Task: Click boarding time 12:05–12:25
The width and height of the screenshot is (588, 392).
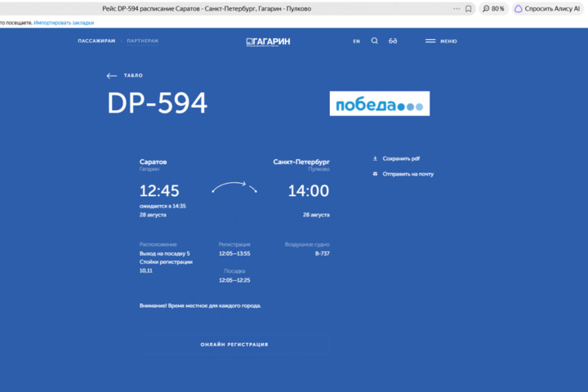Action: pyautogui.click(x=234, y=280)
